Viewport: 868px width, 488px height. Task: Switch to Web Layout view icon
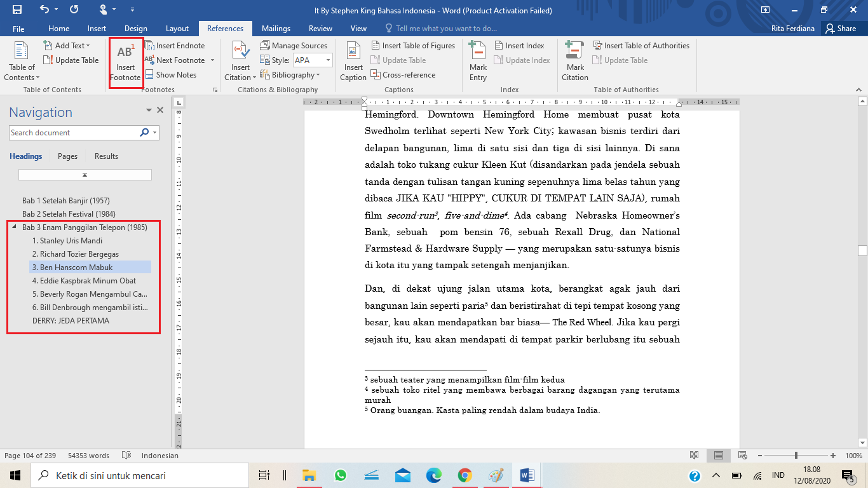pyautogui.click(x=742, y=456)
